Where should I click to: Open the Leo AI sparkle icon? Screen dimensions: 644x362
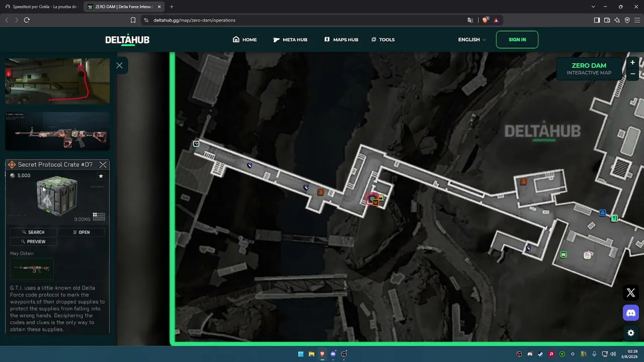617,20
